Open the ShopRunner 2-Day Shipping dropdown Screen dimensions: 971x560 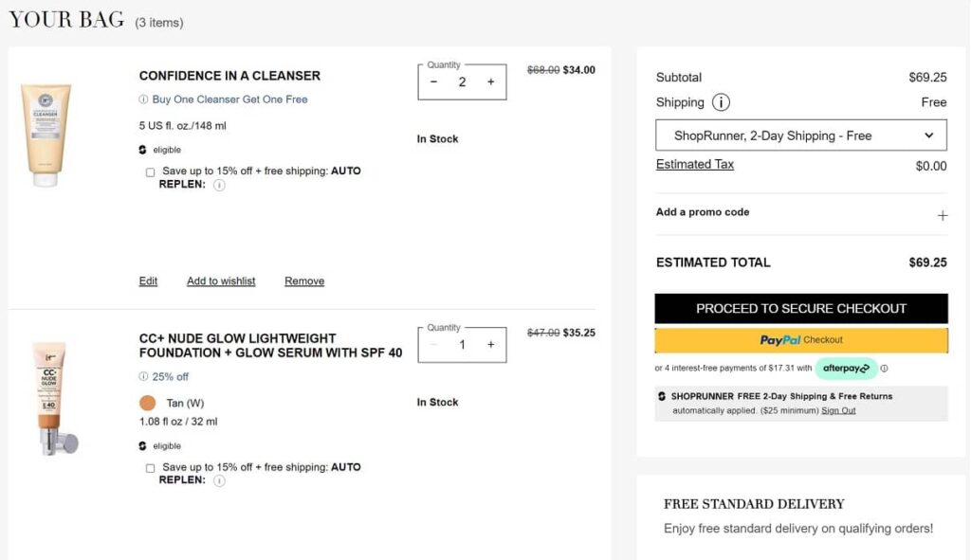pyautogui.click(x=800, y=135)
